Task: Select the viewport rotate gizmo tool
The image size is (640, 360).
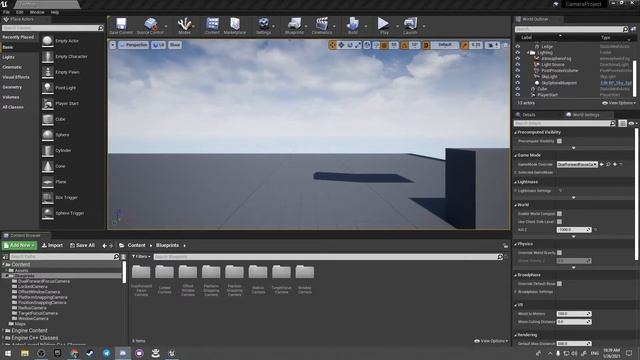Action: (x=350, y=45)
